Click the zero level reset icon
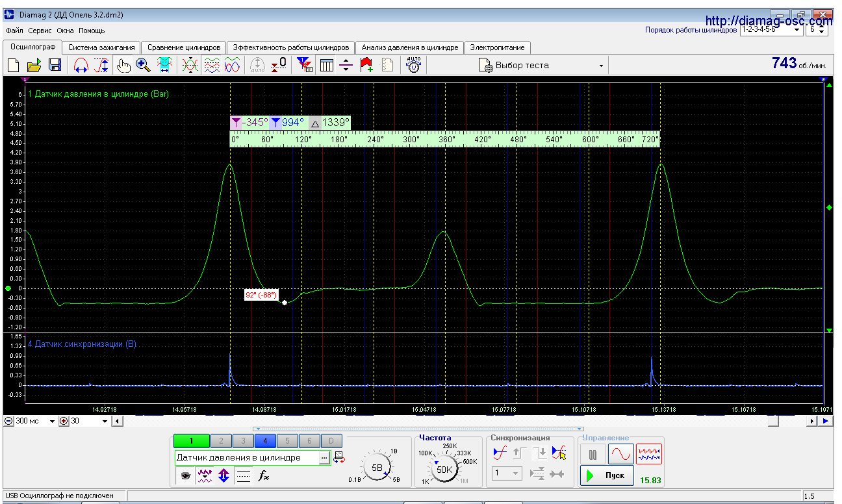 [279, 65]
